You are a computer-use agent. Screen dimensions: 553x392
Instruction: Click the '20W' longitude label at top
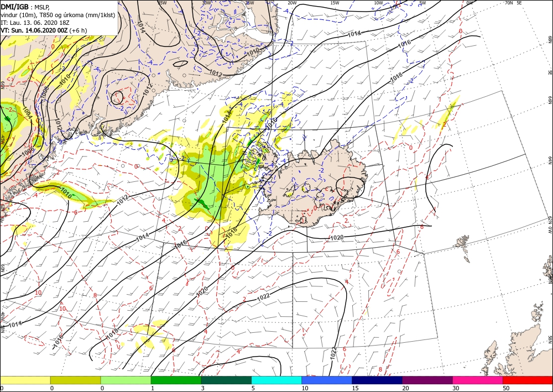[292, 3]
